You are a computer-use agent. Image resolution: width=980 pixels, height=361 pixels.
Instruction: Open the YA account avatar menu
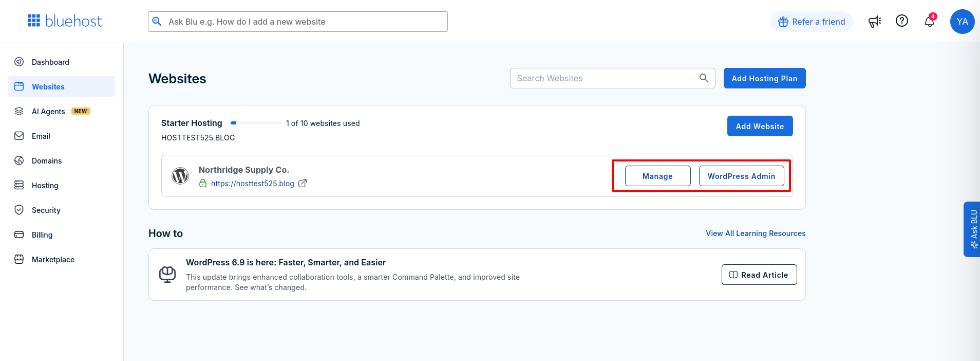point(963,22)
